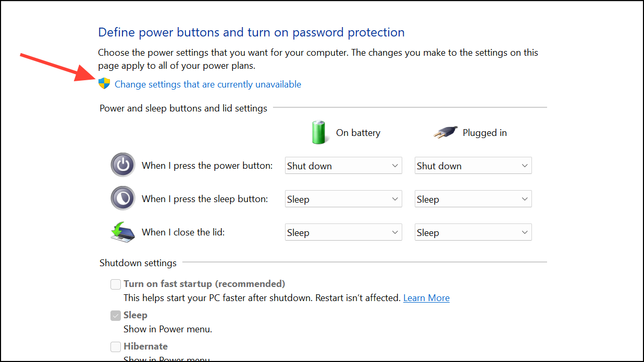
Task: Click the power plug icon
Action: (444, 132)
